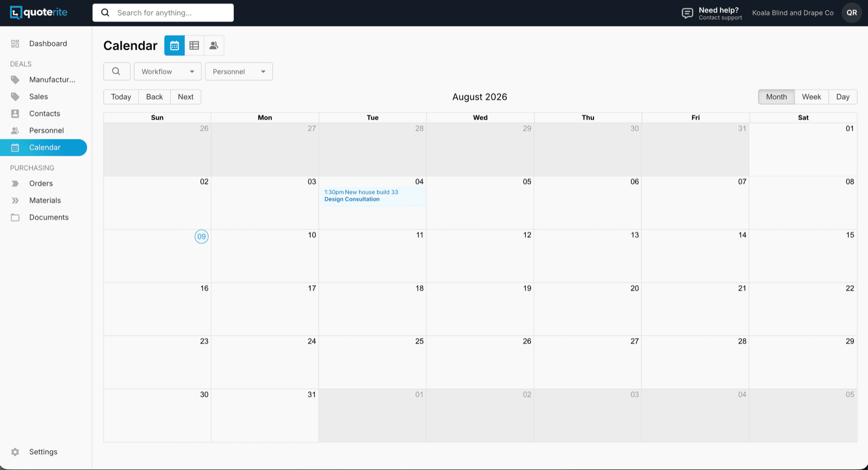Screen dimensions: 868x470
Task: Select date 31 in the last row
Action: point(311,394)
